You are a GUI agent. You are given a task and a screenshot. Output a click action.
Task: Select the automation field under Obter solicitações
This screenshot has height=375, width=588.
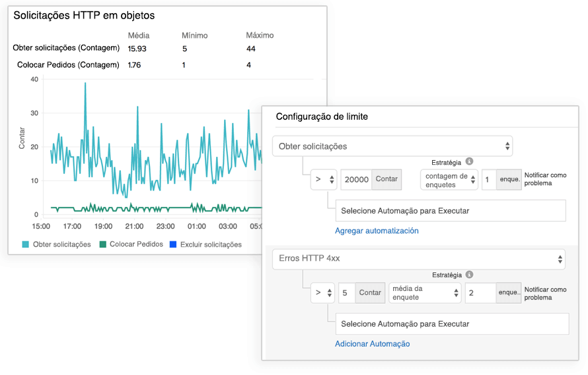(451, 211)
